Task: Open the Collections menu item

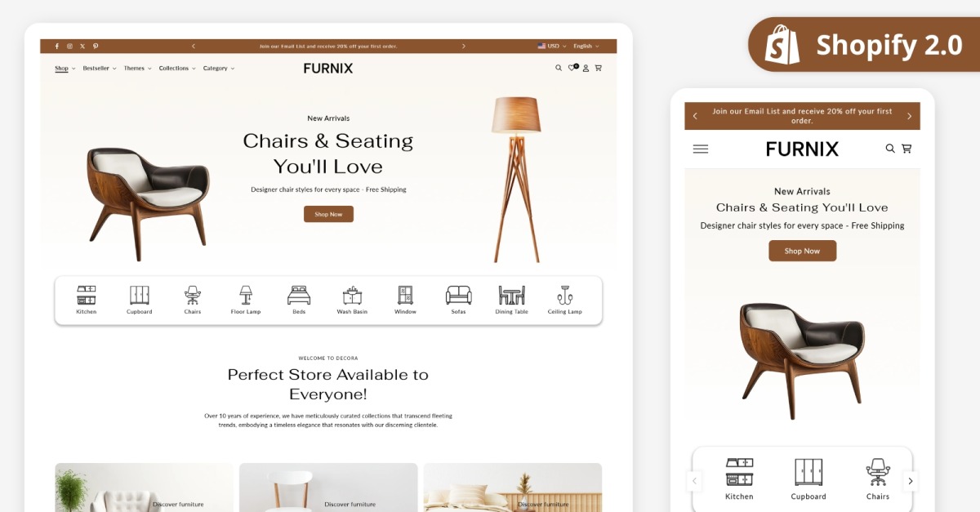Action: 177,69
